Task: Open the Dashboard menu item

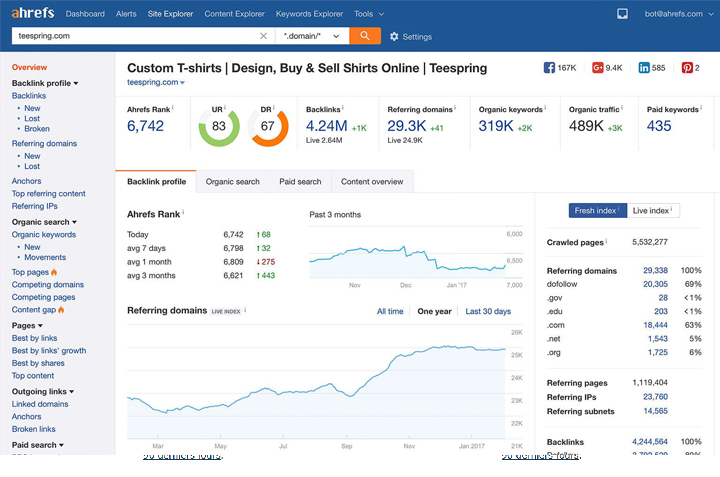Action: coord(85,14)
